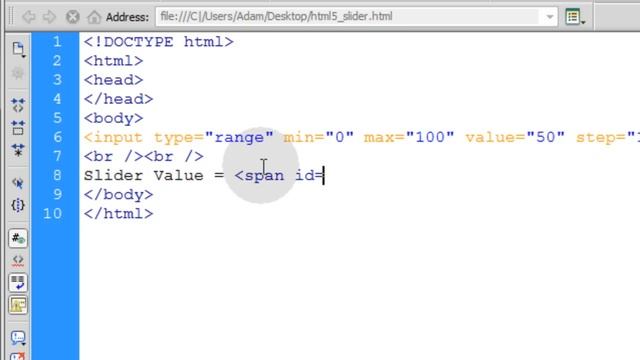
Task: Click the <br /><br /> line
Action: pyautogui.click(x=144, y=157)
